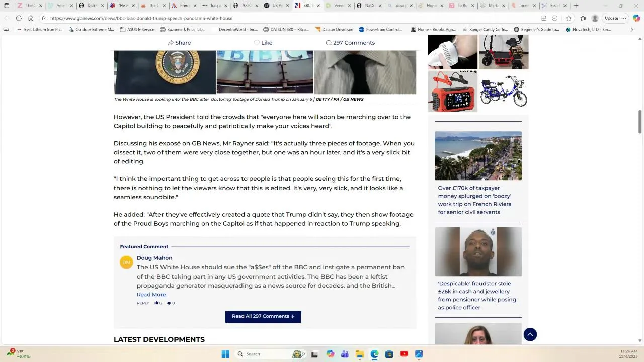Click the Share button
This screenshot has height=362, width=644.
click(x=179, y=43)
